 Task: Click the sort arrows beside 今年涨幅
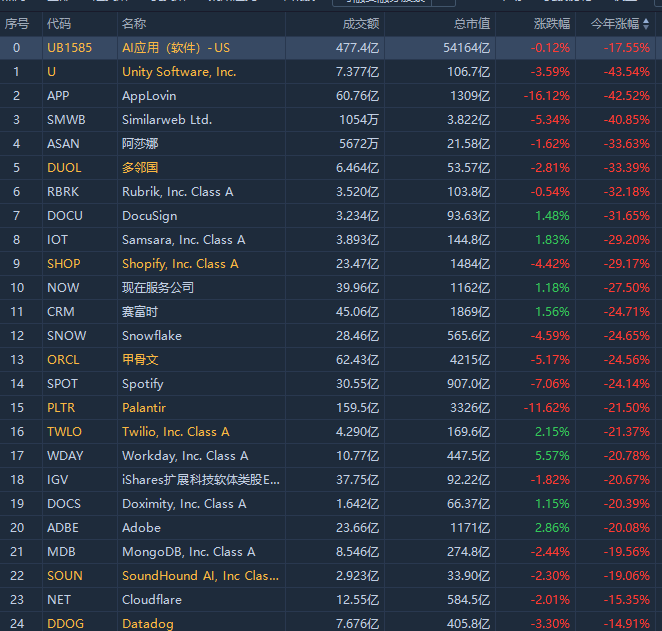[646, 24]
